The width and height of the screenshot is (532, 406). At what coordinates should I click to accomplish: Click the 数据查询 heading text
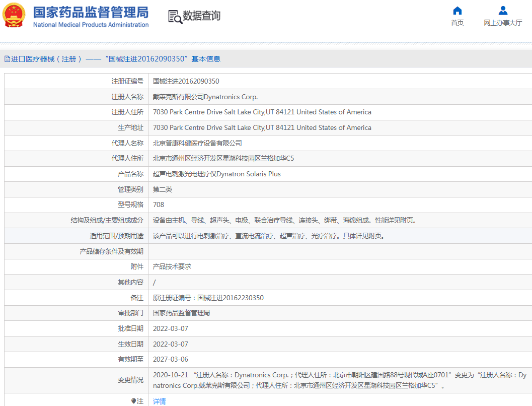coord(201,16)
